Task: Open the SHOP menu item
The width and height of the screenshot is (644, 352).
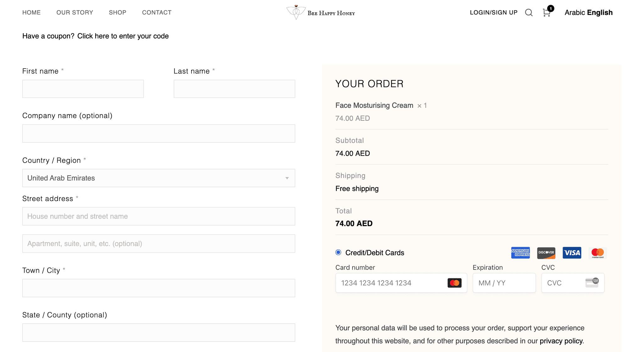Action: (x=118, y=13)
